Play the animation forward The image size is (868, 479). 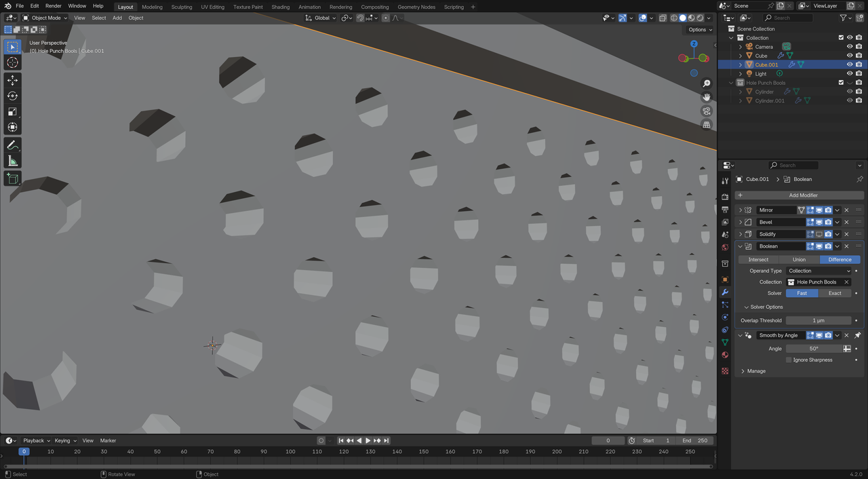click(x=368, y=440)
